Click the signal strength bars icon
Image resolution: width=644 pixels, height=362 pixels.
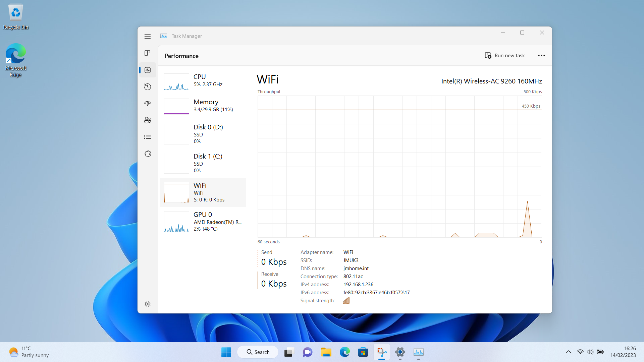346,300
